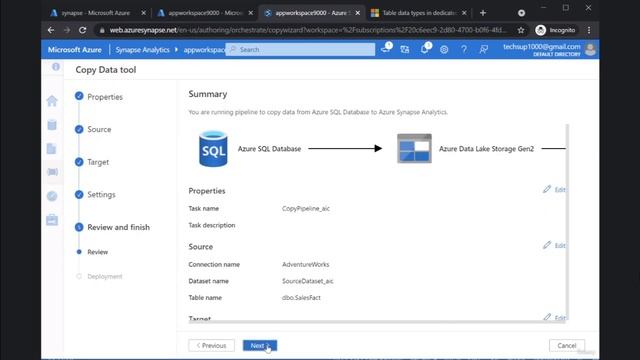Viewport: 640px width, 360px height.
Task: Close the synapse - Microsoft Azure tab
Action: [x=143, y=13]
